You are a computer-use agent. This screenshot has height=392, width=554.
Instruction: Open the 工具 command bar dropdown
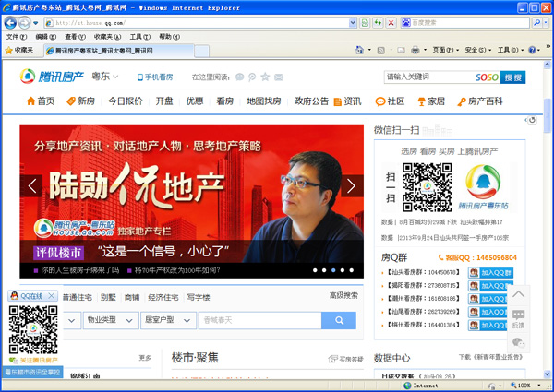[x=511, y=50]
